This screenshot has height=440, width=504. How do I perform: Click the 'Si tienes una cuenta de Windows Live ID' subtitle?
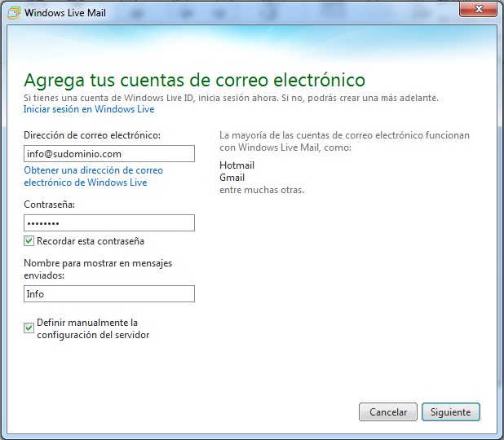click(231, 98)
